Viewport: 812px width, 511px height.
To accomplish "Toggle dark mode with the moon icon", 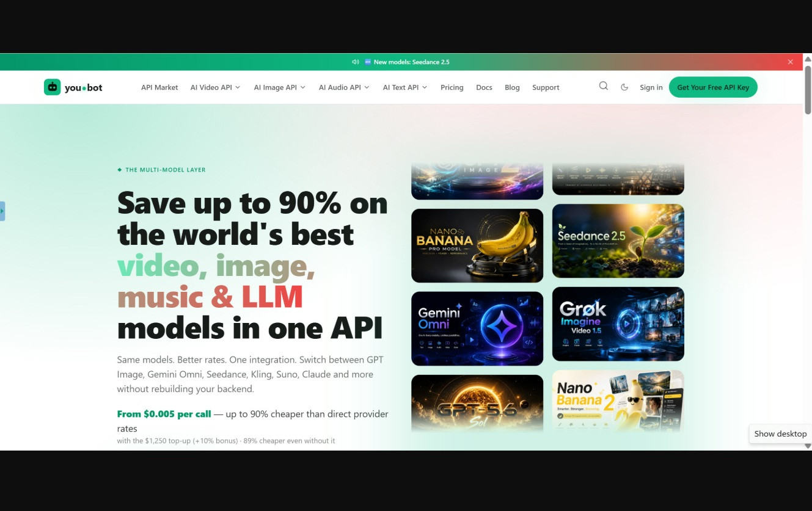I will tap(624, 87).
